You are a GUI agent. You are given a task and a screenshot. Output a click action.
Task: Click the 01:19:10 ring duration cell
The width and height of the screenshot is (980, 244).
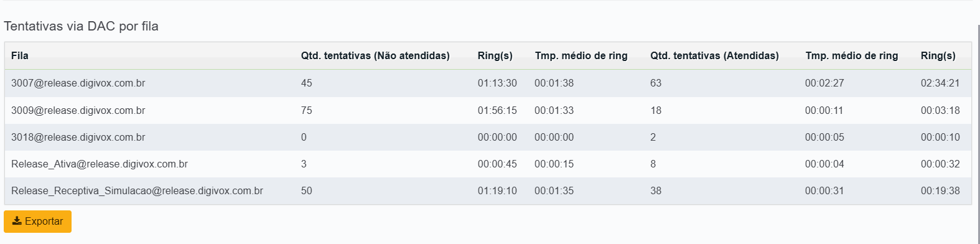tap(497, 190)
